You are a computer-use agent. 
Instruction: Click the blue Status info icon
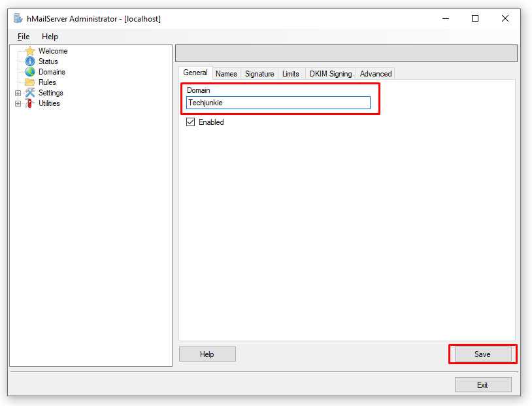30,61
